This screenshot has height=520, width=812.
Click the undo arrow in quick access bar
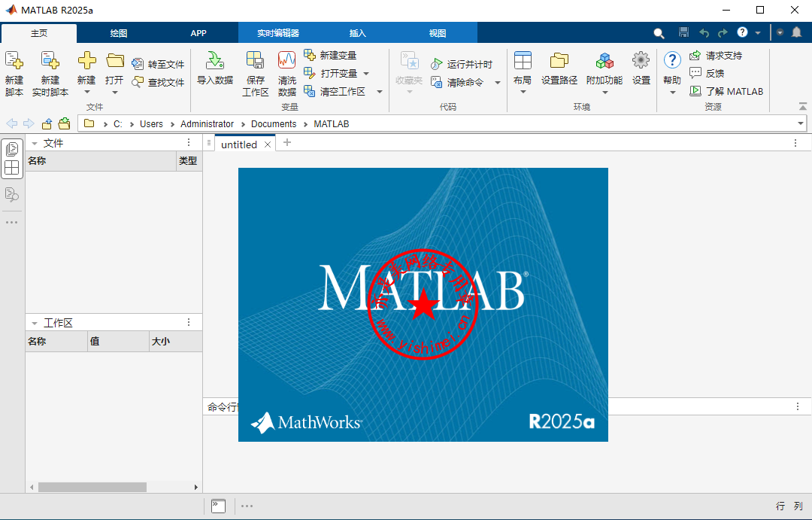[x=704, y=32]
